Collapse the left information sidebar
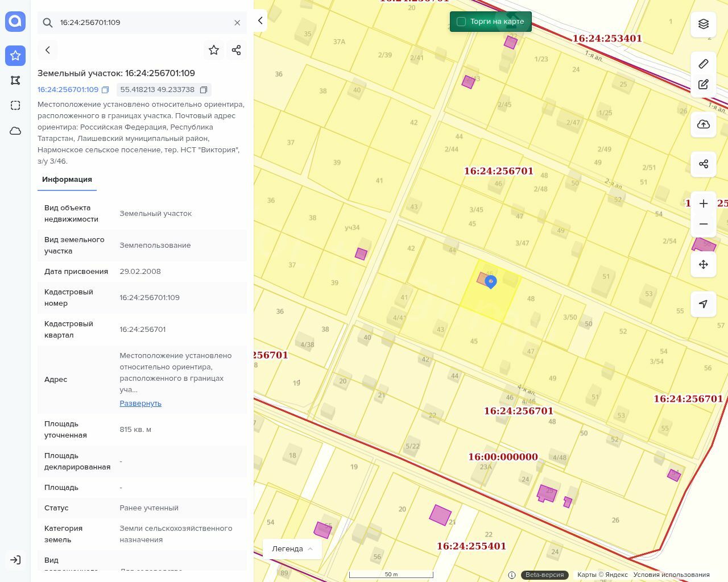The width and height of the screenshot is (728, 582). click(x=260, y=20)
